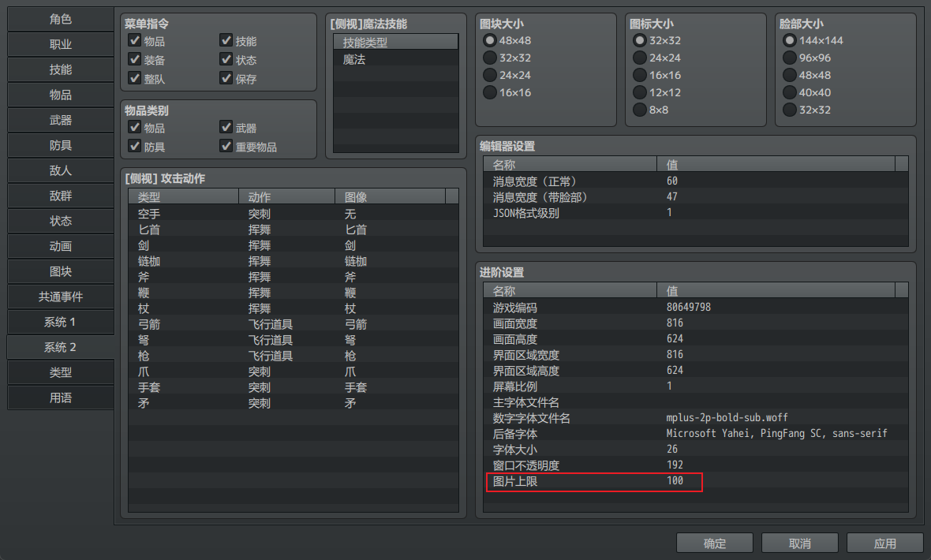Click the 确定 button

(x=715, y=543)
